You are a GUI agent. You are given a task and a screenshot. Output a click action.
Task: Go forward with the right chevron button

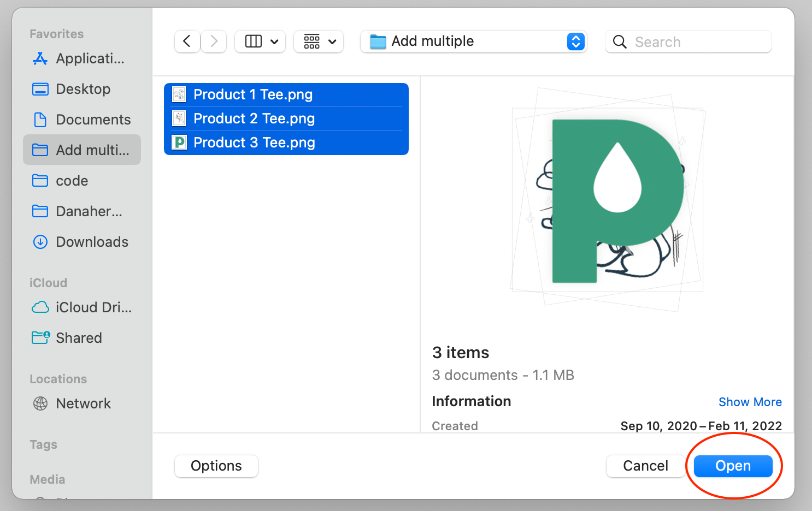pyautogui.click(x=214, y=41)
